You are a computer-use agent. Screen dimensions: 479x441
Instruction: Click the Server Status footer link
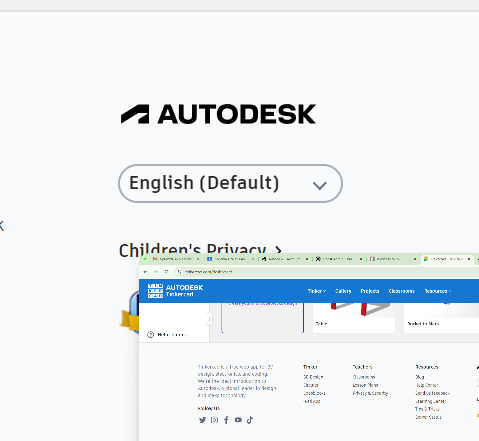pos(428,417)
